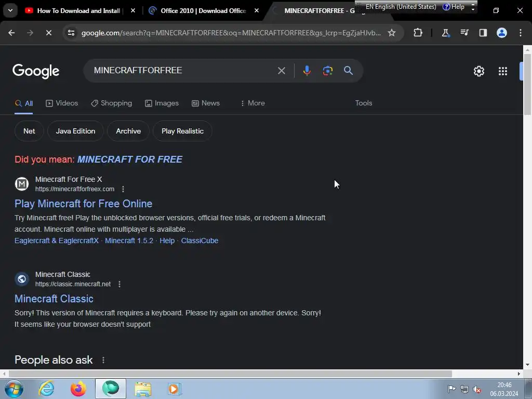Apply the Archive filter chip
Screen dimensions: 532x399
(128, 131)
